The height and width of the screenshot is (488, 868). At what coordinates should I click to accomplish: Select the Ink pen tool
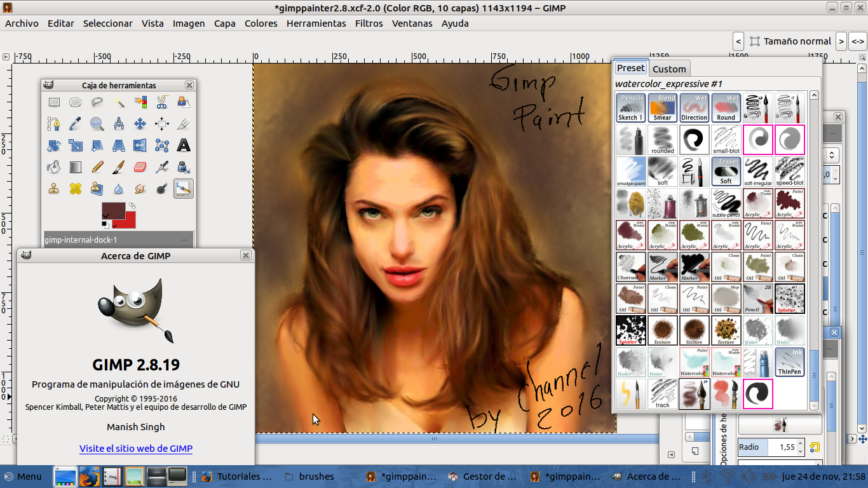coord(182,166)
